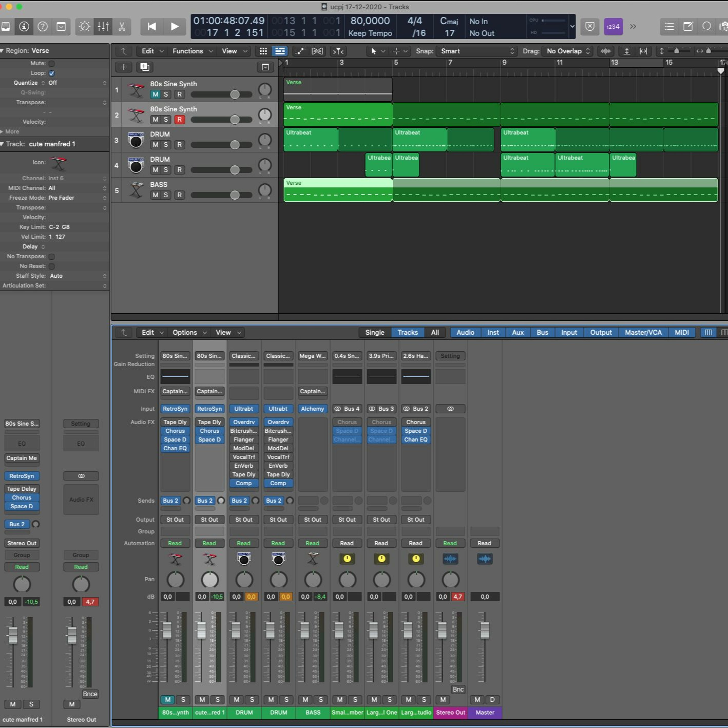Open the List Editors icon
The height and width of the screenshot is (728, 728).
pos(669,26)
